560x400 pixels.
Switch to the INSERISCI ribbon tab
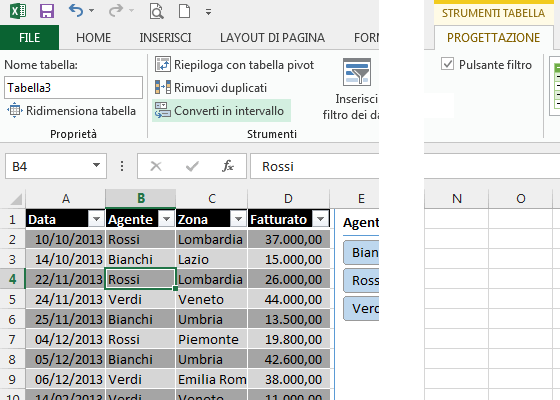pyautogui.click(x=165, y=38)
